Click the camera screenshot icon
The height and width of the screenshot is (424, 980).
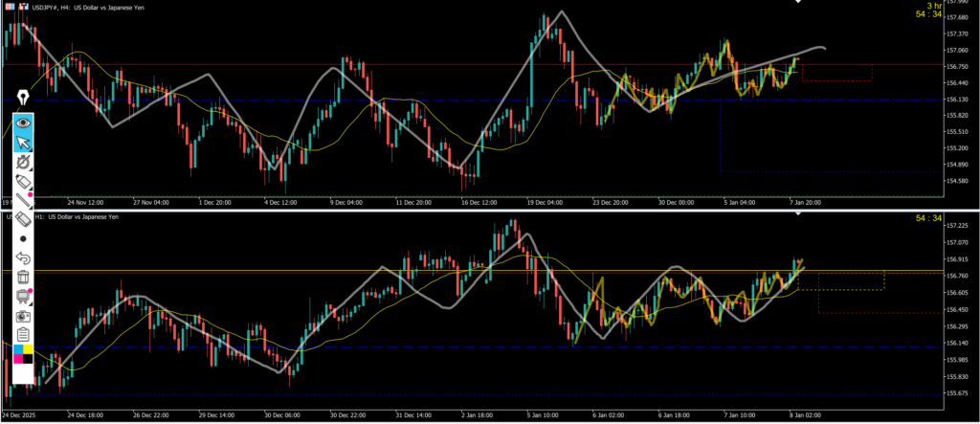(x=23, y=315)
